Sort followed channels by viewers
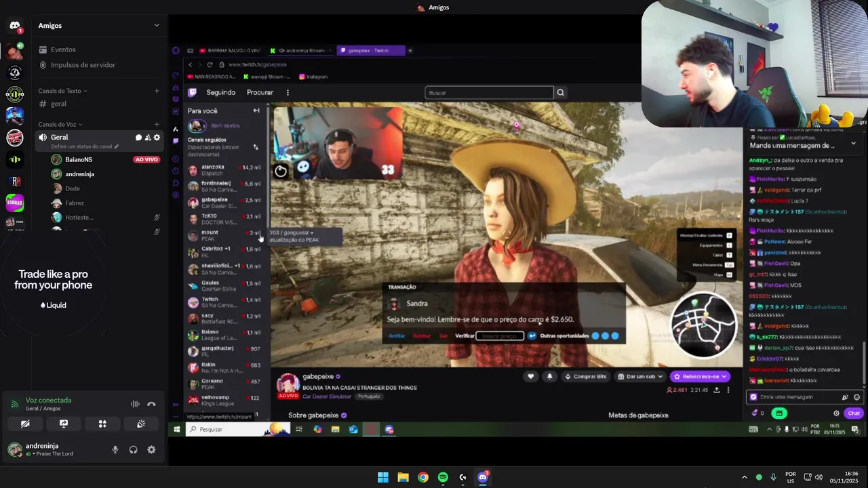Viewport: 868px width, 488px height. [x=256, y=147]
